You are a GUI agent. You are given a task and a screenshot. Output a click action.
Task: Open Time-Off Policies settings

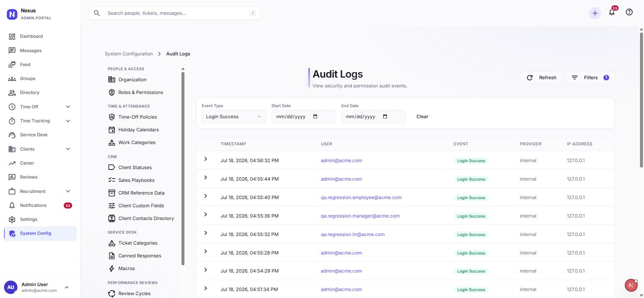tap(138, 117)
